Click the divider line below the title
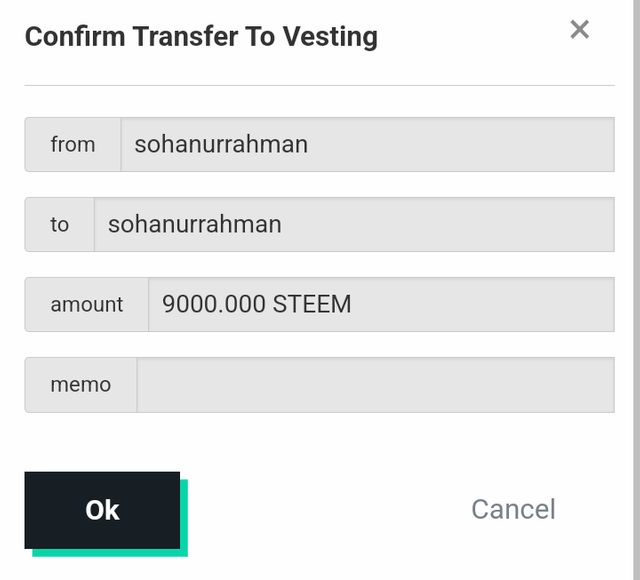Image resolution: width=640 pixels, height=580 pixels. (320, 85)
